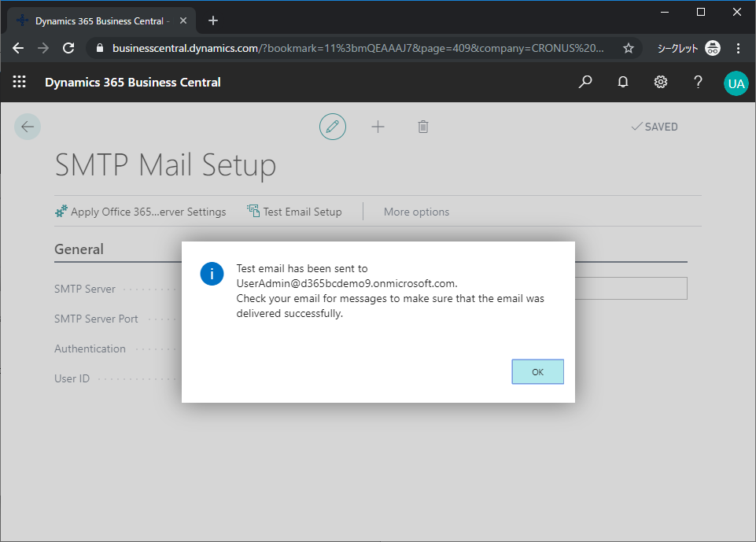Click OK in the test email dialog
756x542 pixels.
(537, 372)
